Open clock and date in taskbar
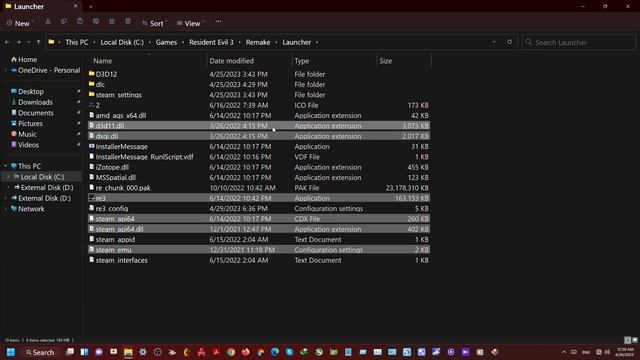Viewport: 640px width, 360px height. [x=625, y=352]
